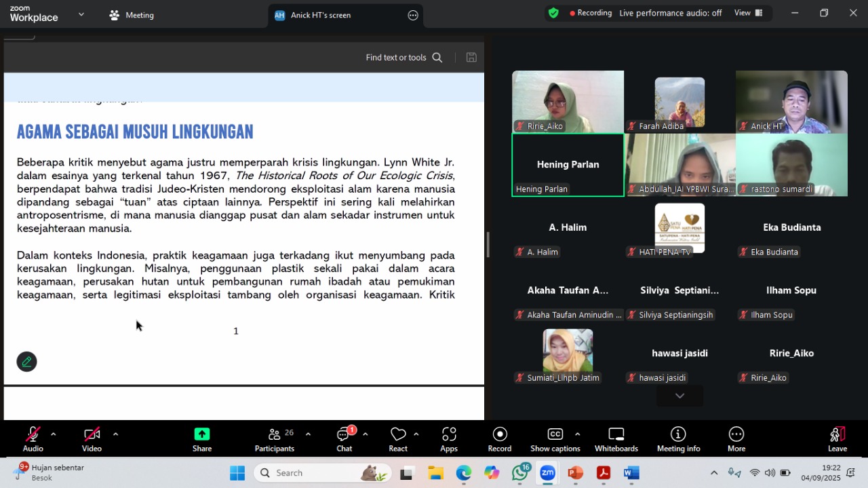The width and height of the screenshot is (868, 488).
Task: Turn on camera with Video button
Action: tap(92, 439)
